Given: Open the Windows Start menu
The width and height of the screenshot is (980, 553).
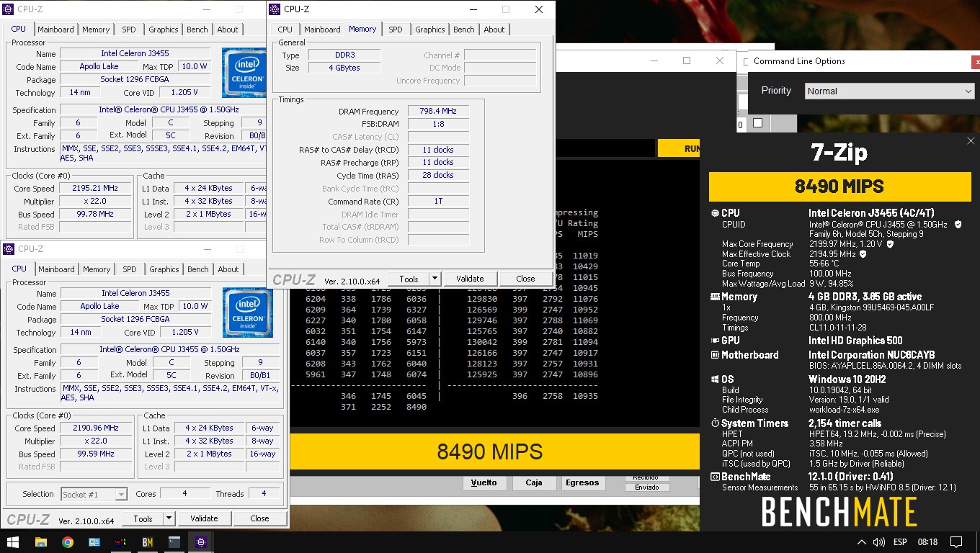Looking at the screenshot, I should pos(13,541).
